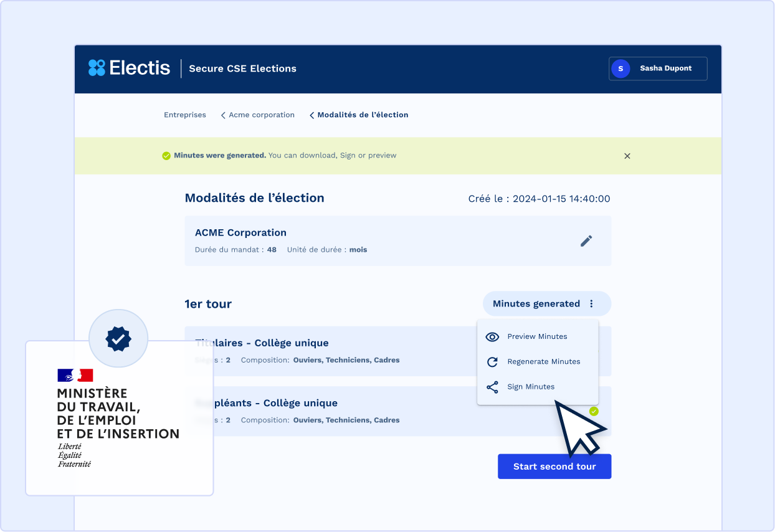Click the Ministère du Travail logo card

tap(120, 418)
